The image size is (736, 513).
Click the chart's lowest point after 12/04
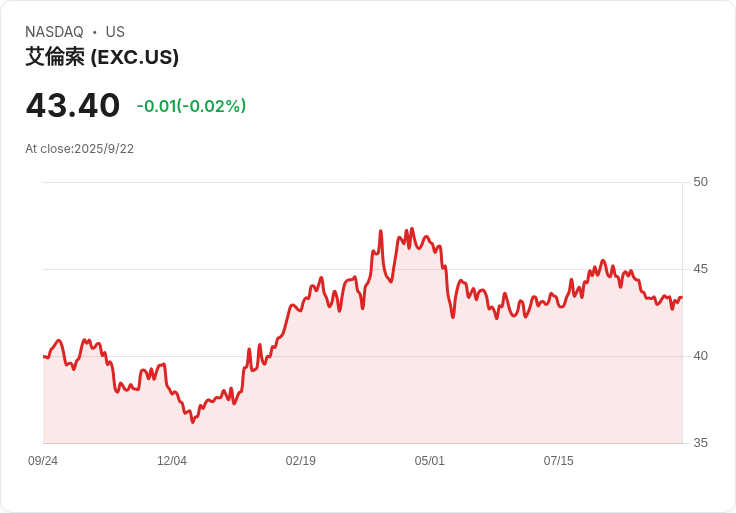pos(192,422)
